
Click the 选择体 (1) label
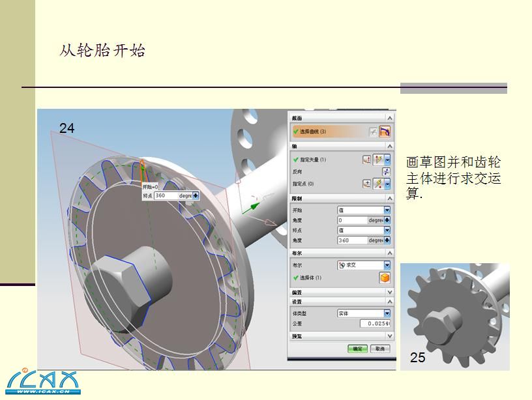click(310, 278)
